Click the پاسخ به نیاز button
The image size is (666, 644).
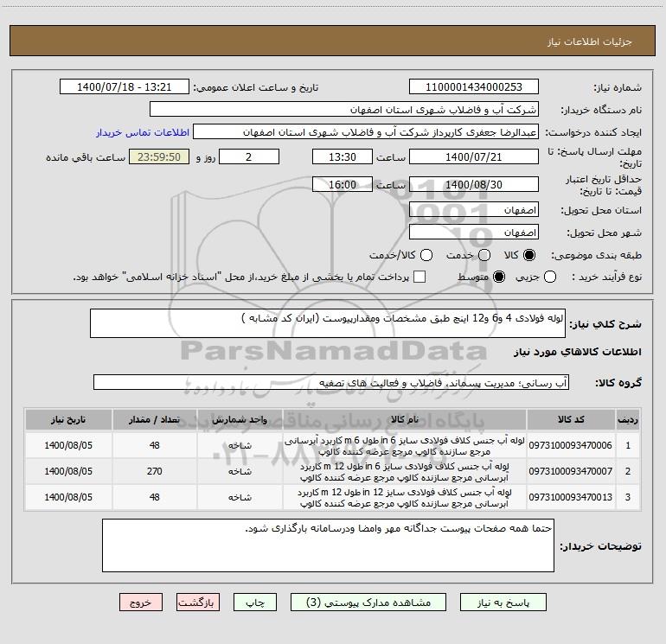point(503,603)
